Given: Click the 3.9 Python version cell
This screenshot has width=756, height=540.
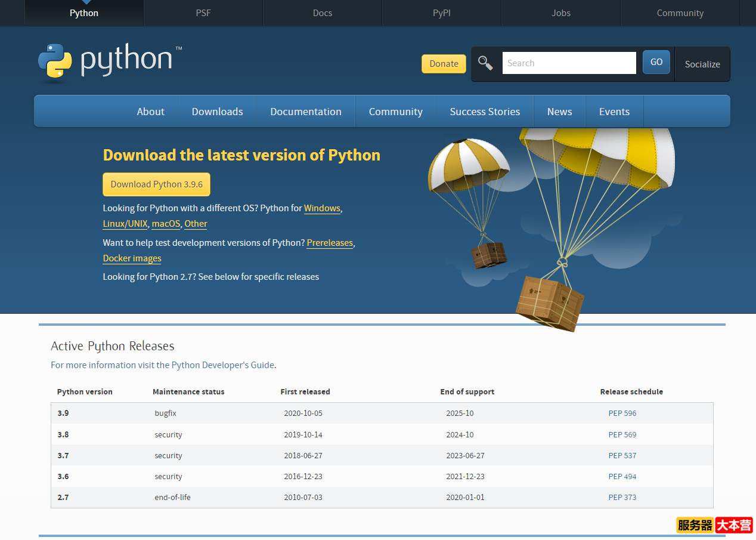Looking at the screenshot, I should [x=63, y=413].
